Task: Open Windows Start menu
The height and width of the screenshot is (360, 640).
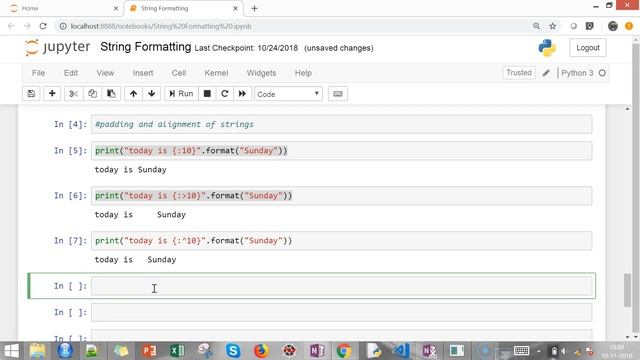Action: pos(11,351)
